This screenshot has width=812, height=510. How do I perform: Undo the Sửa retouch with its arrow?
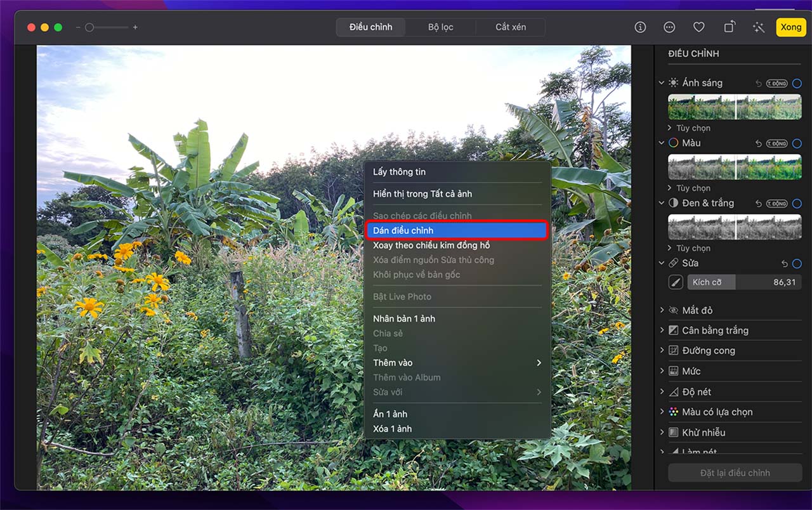(x=784, y=263)
